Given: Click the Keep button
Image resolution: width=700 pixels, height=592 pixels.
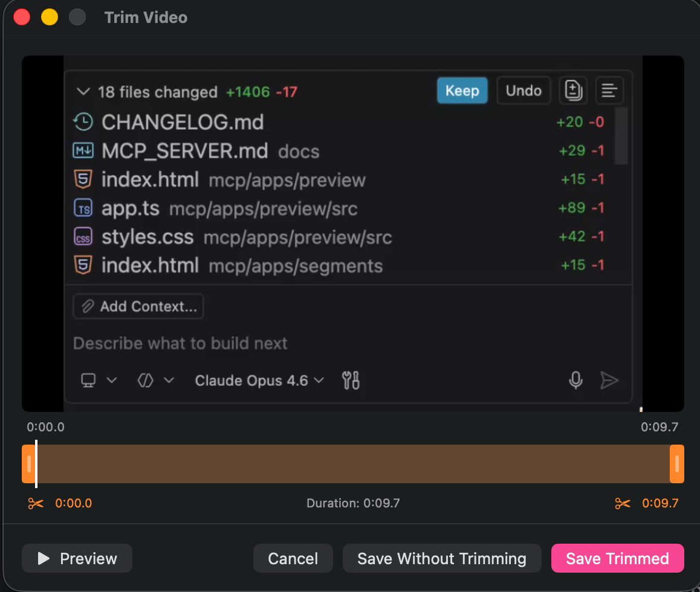Looking at the screenshot, I should click(x=462, y=90).
